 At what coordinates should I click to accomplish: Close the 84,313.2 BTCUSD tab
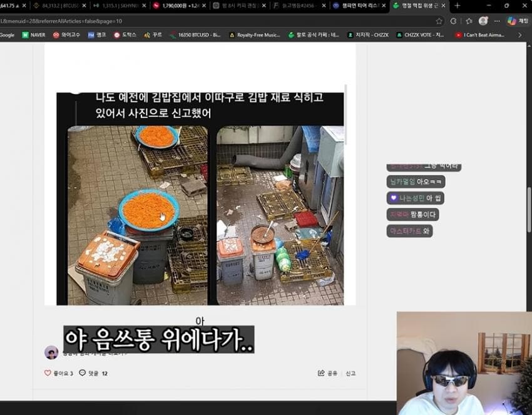click(84, 6)
